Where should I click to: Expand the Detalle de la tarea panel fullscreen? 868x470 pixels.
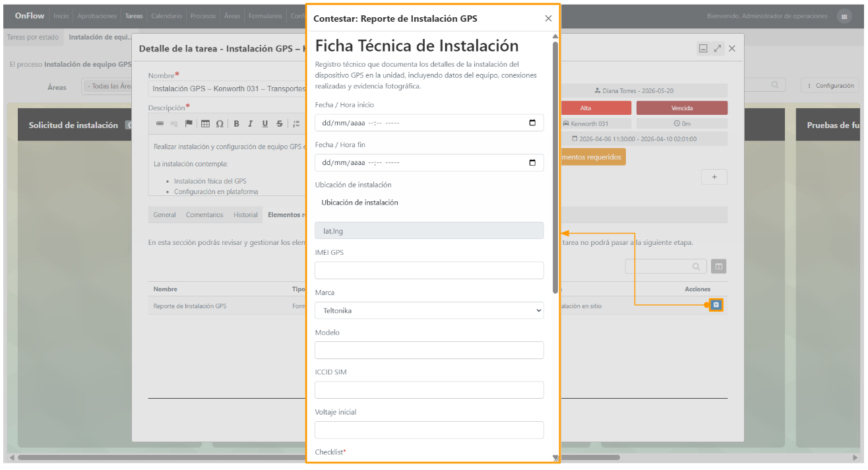click(x=718, y=48)
